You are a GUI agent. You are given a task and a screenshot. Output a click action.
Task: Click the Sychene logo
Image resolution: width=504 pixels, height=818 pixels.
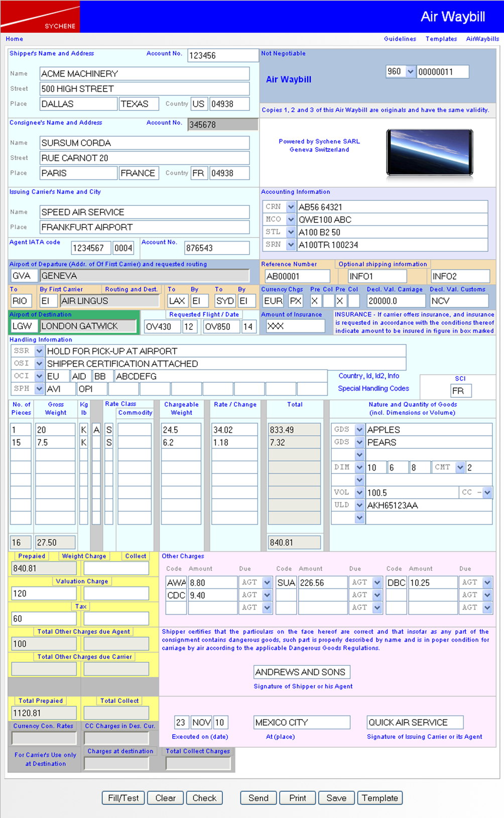(x=40, y=17)
